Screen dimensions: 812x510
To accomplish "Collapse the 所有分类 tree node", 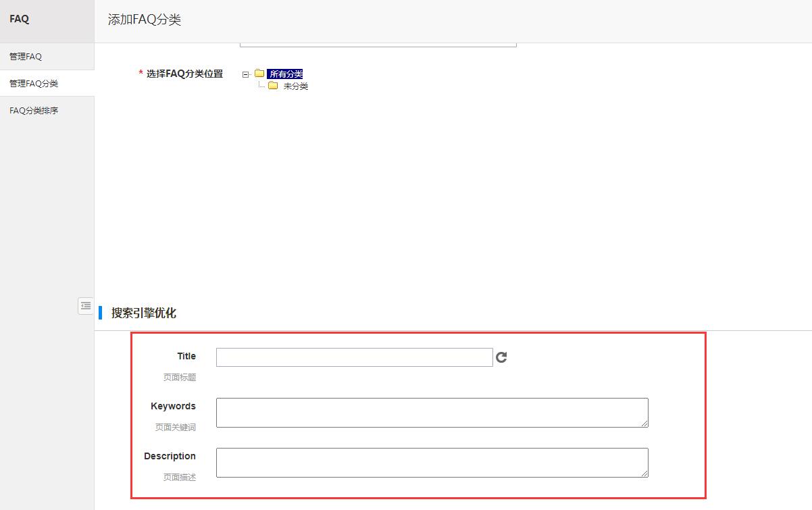I will pos(246,74).
